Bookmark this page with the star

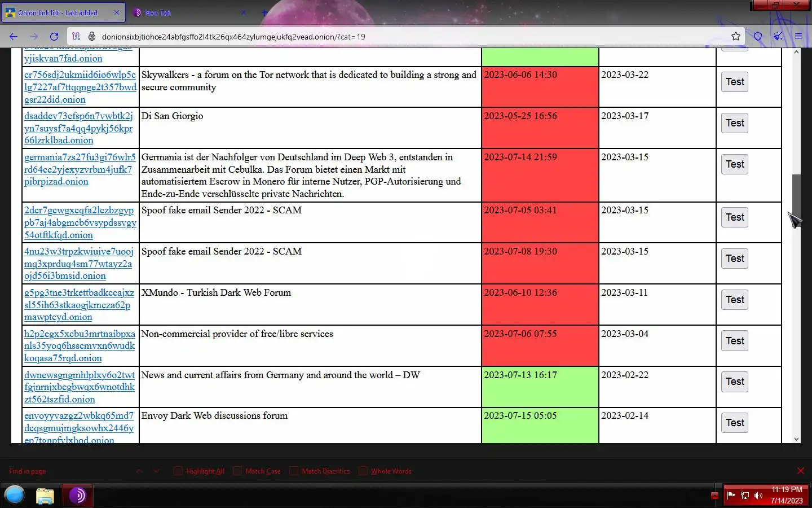pos(736,37)
